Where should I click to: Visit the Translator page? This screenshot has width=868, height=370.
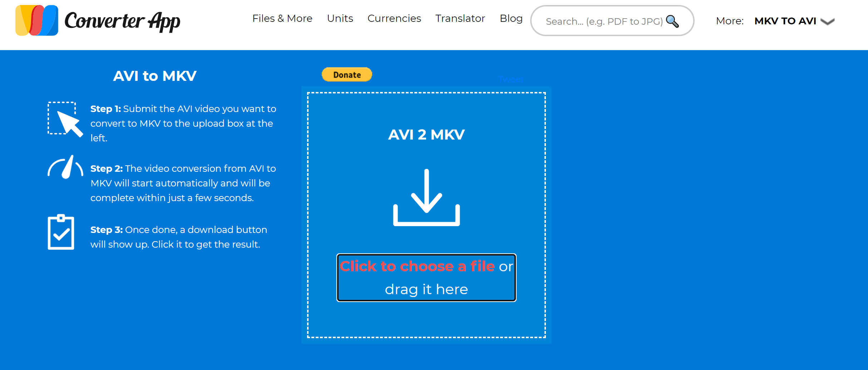coord(460,18)
